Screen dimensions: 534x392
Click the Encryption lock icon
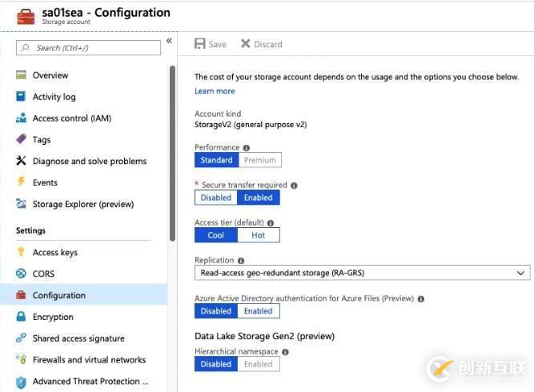[21, 317]
